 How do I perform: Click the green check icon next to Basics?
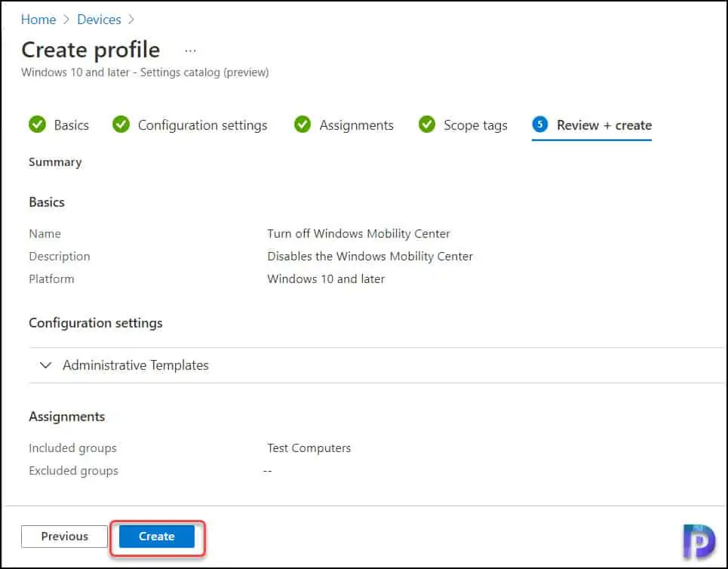37,125
